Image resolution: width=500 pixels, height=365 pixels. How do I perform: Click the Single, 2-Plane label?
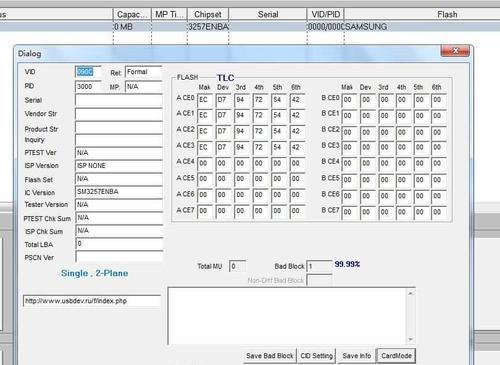94,273
